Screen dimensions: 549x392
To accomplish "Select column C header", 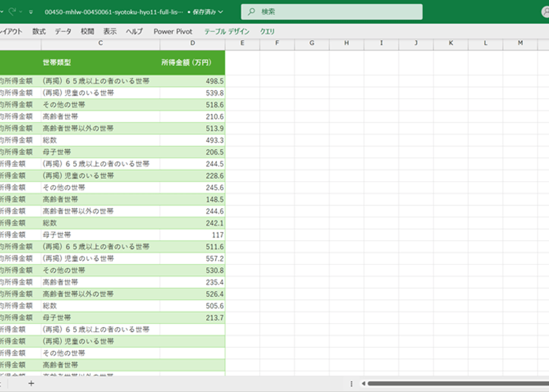I will pos(100,43).
